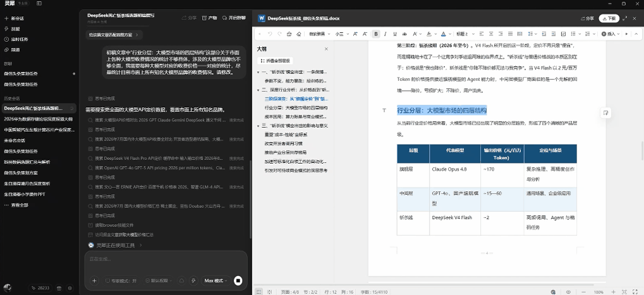Click the cloud icon in chat input bar
Screen dimensions: 644x295
181,280
